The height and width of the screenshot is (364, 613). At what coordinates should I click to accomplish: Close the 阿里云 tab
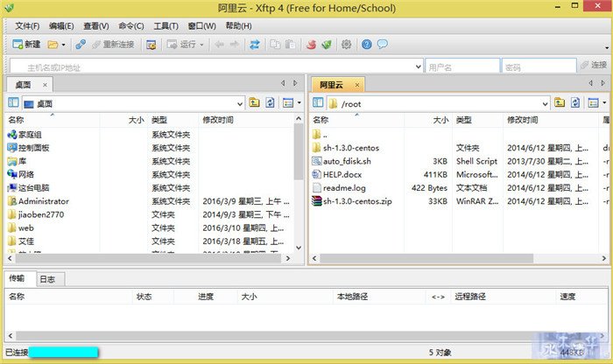[x=357, y=85]
